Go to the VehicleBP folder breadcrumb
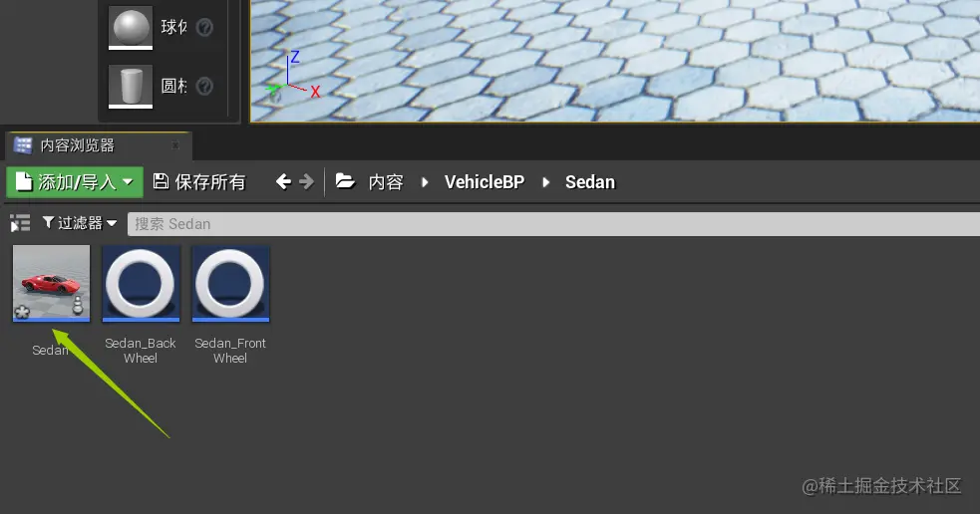 [485, 181]
